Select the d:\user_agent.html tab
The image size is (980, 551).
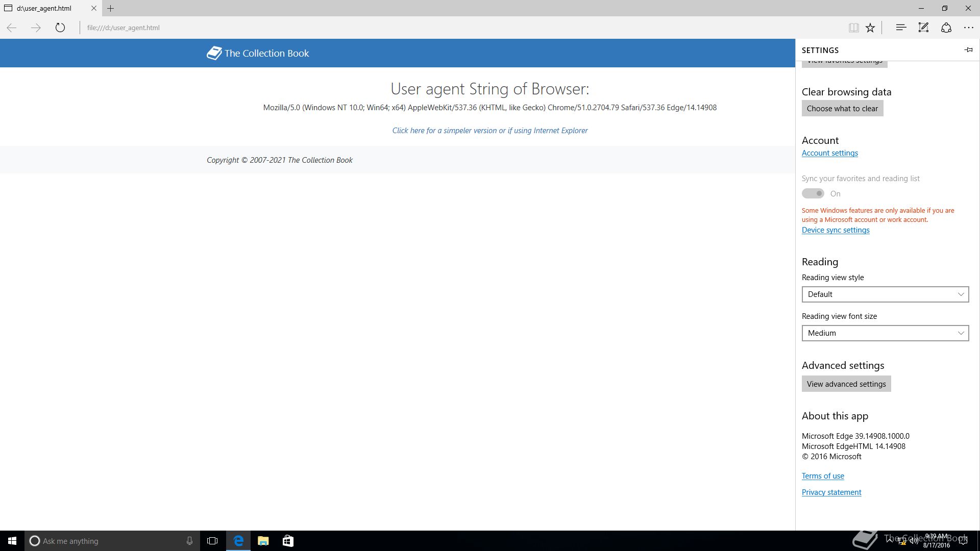[50, 8]
